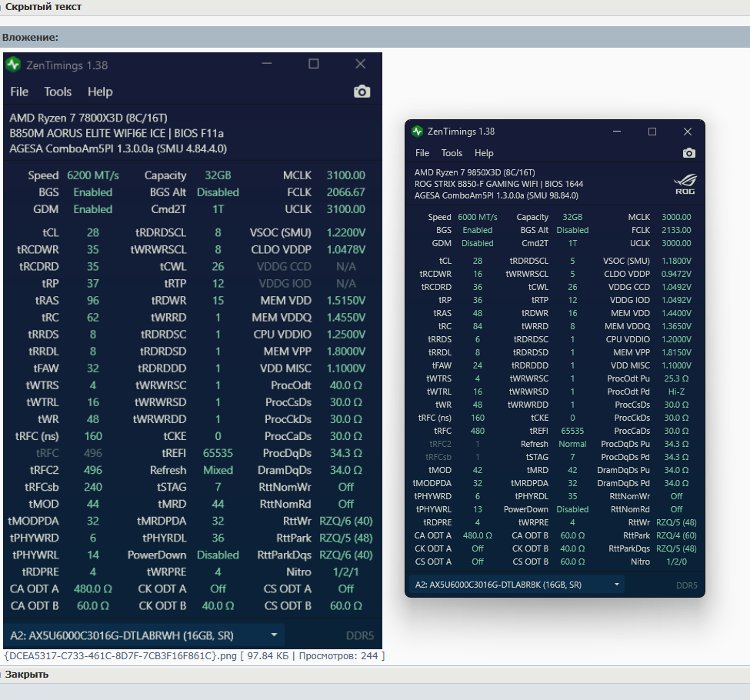Click the ROG logo in the right window
This screenshot has width=750, height=700.
[x=685, y=184]
